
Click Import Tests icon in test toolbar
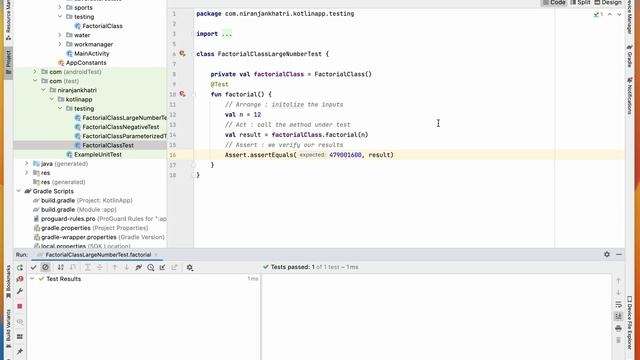[162, 267]
